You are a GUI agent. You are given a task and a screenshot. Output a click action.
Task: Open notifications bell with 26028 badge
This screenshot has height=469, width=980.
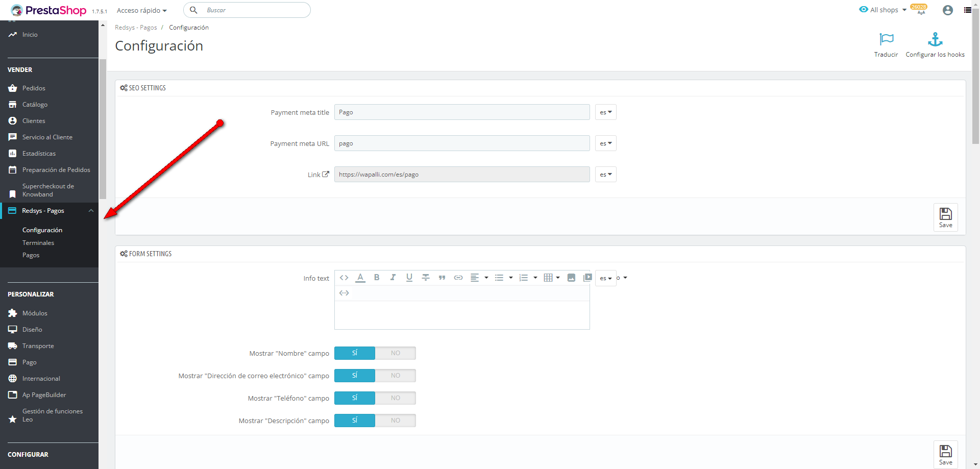click(920, 10)
